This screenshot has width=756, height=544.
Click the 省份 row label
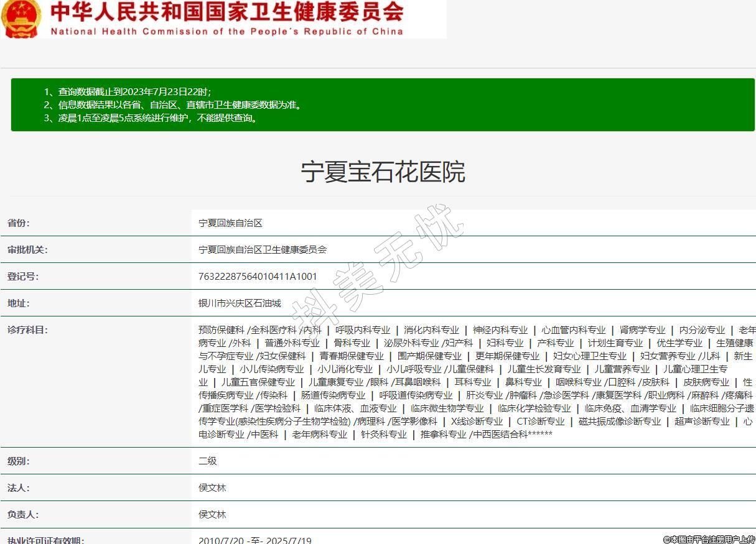point(19,223)
